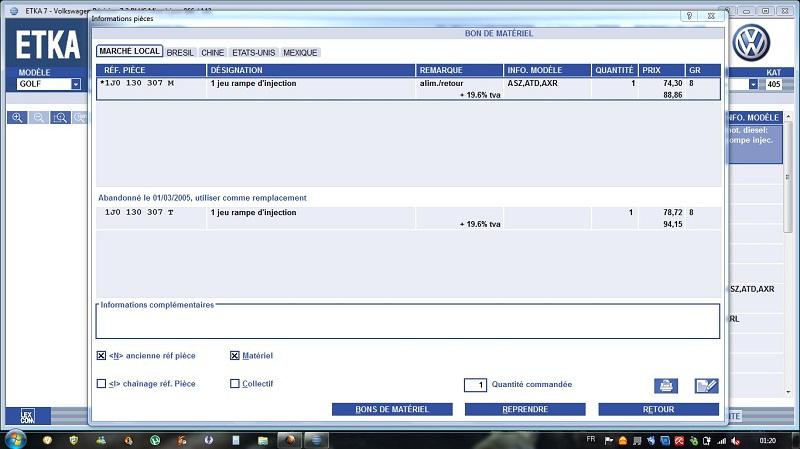Enable the <I> chaînage réf. Pièce checkbox
Image resolution: width=800 pixels, height=449 pixels.
coord(101,384)
